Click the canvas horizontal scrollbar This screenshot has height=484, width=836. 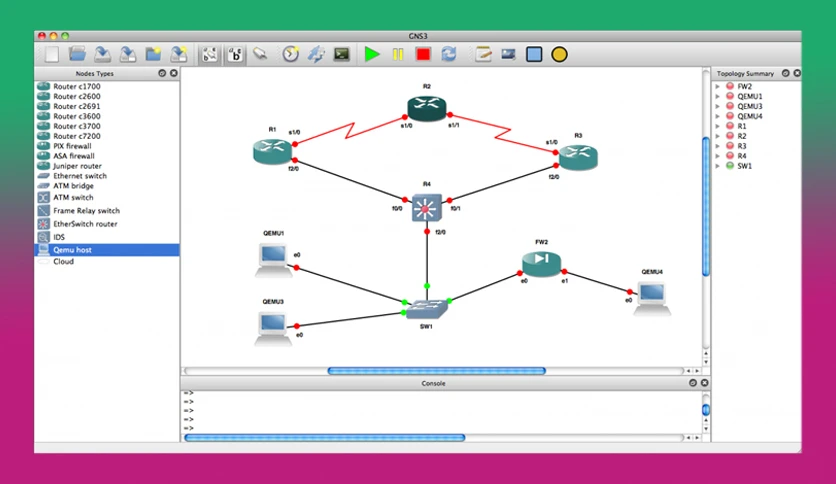(x=436, y=371)
